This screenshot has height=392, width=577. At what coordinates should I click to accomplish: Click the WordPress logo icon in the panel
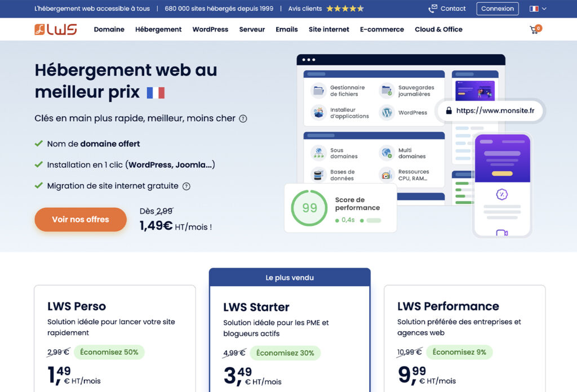tap(387, 113)
